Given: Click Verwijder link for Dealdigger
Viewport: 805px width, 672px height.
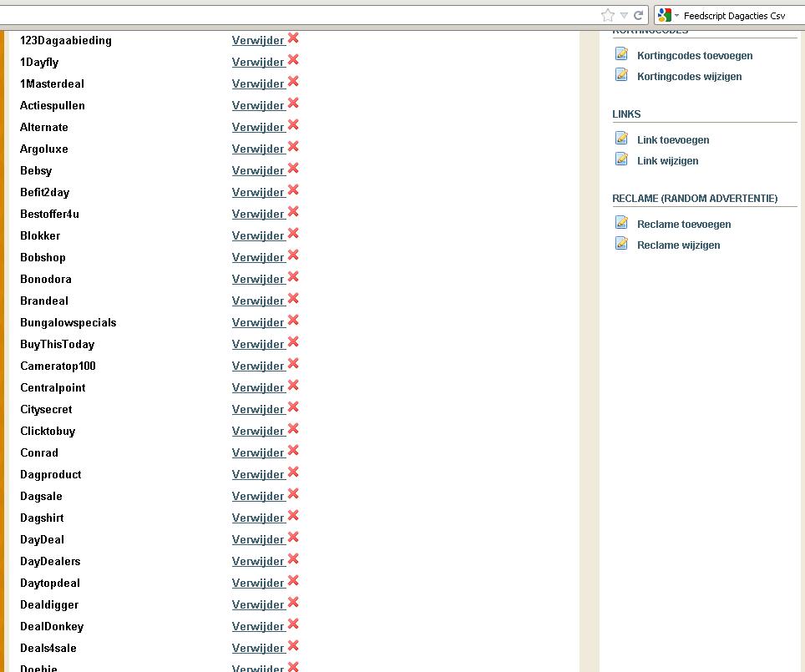Looking at the screenshot, I should point(258,604).
